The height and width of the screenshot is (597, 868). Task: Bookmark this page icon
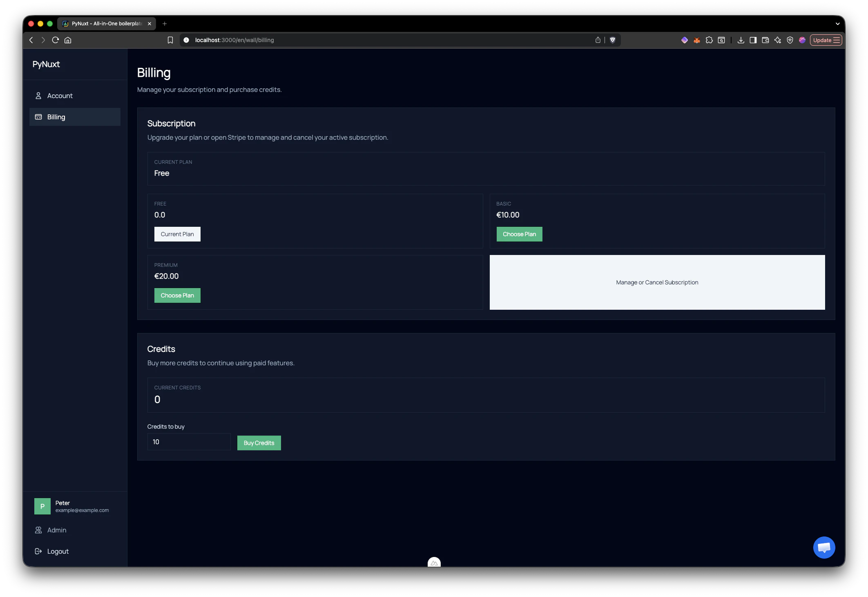coord(170,40)
